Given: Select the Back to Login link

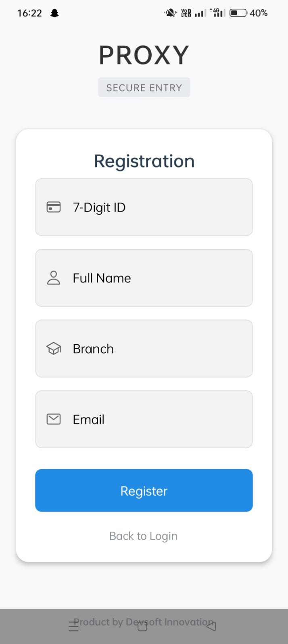Looking at the screenshot, I should (x=143, y=536).
